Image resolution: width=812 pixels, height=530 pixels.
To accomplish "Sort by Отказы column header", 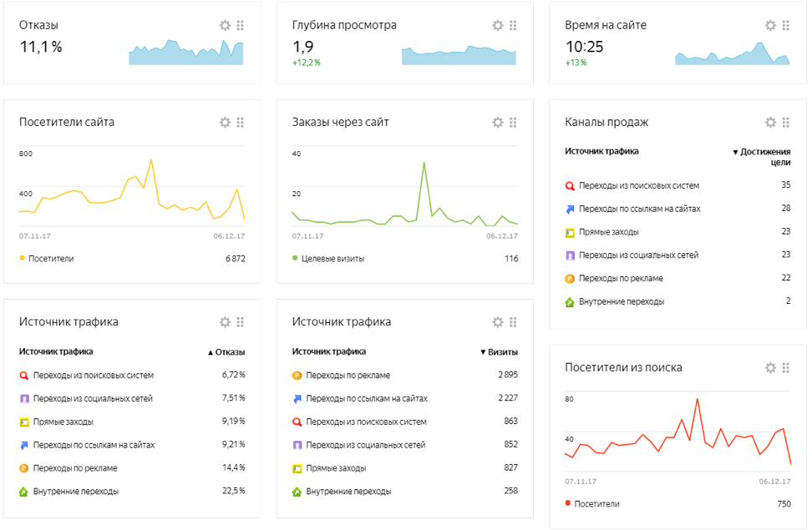I will coord(226,352).
